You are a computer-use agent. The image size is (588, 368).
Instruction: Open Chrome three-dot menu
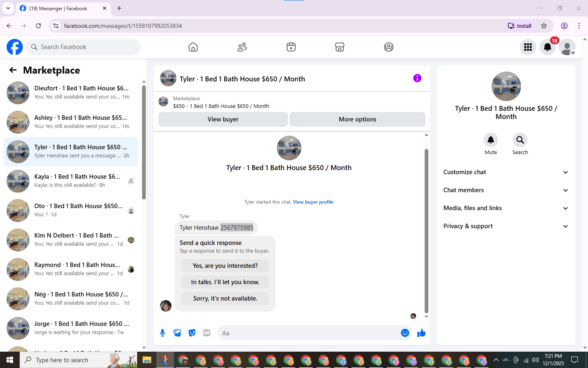[579, 26]
